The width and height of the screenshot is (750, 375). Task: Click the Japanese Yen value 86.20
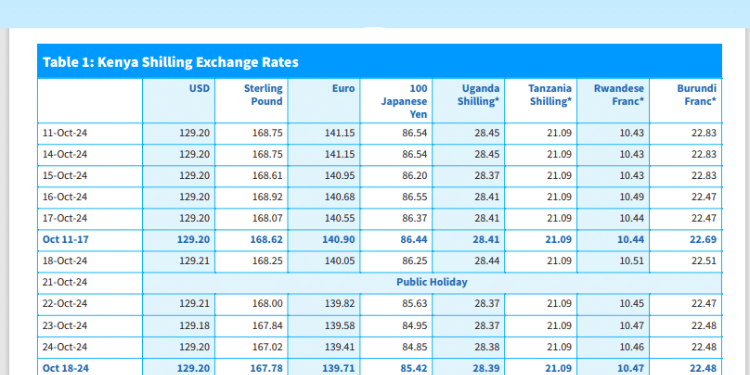pos(415,176)
